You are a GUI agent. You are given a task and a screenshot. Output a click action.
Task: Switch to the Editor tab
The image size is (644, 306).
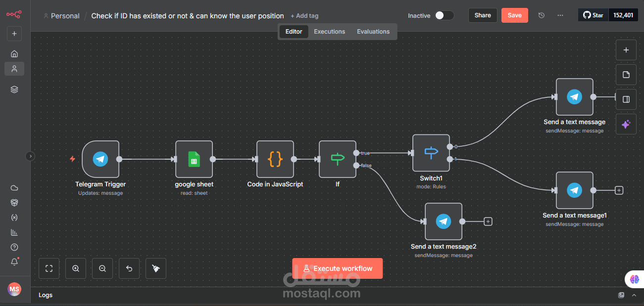pyautogui.click(x=294, y=32)
